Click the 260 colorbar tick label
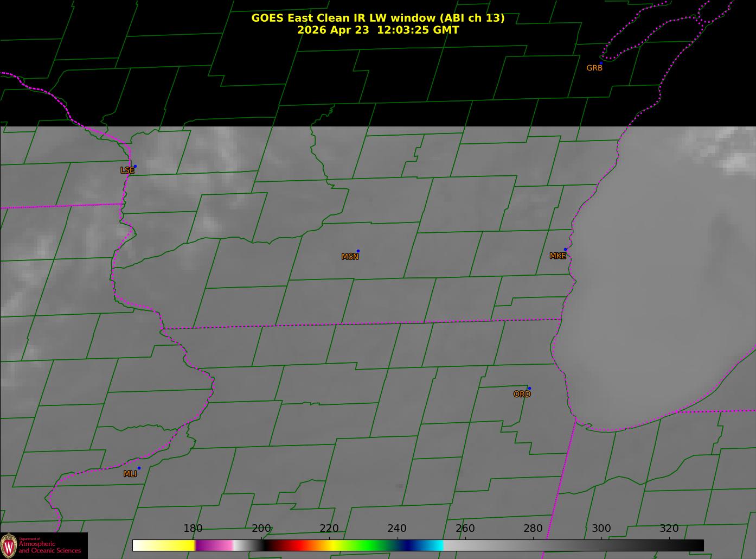This screenshot has width=756, height=559. [x=465, y=529]
